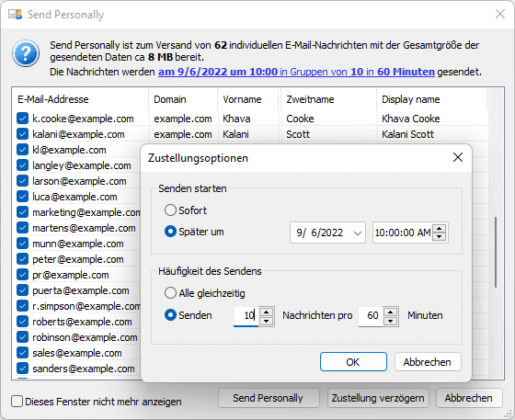This screenshot has width=515, height=420.
Task: Click the Send Personally button
Action: (269, 398)
